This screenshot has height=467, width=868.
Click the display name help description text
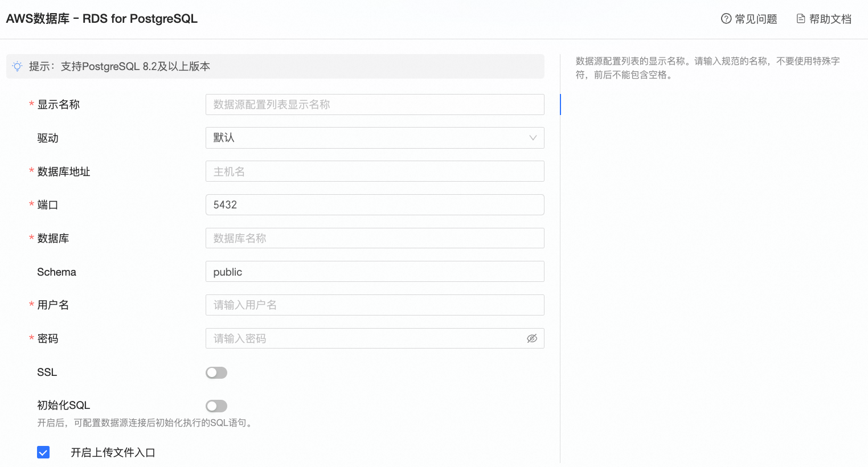click(x=708, y=68)
